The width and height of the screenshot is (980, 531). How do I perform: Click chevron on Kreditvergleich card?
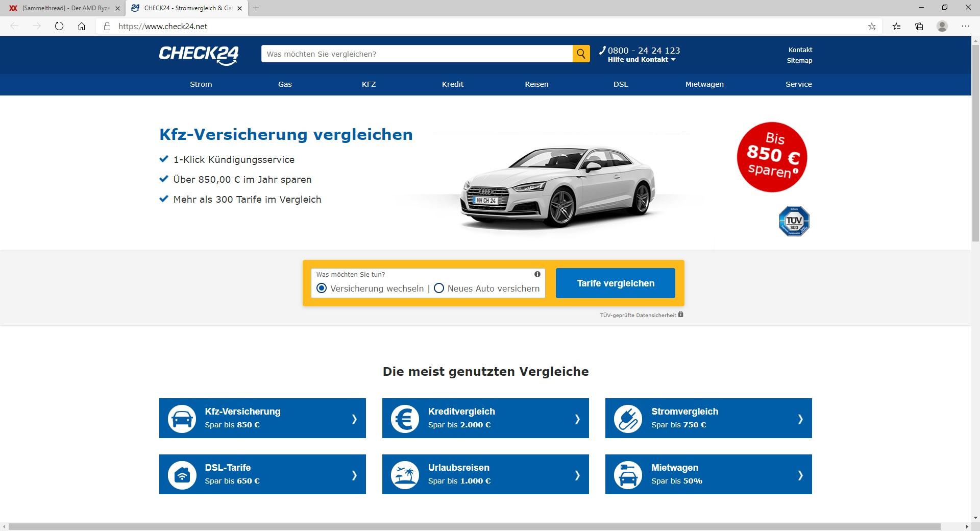coord(577,419)
